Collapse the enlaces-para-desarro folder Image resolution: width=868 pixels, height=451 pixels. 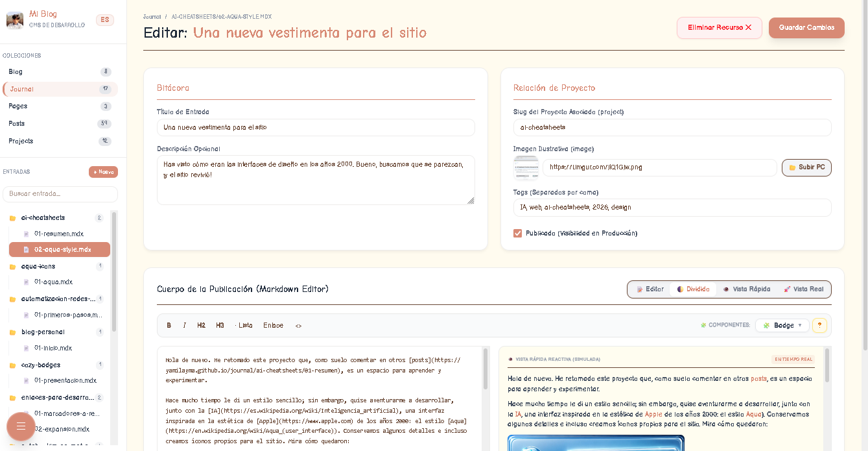tap(56, 398)
